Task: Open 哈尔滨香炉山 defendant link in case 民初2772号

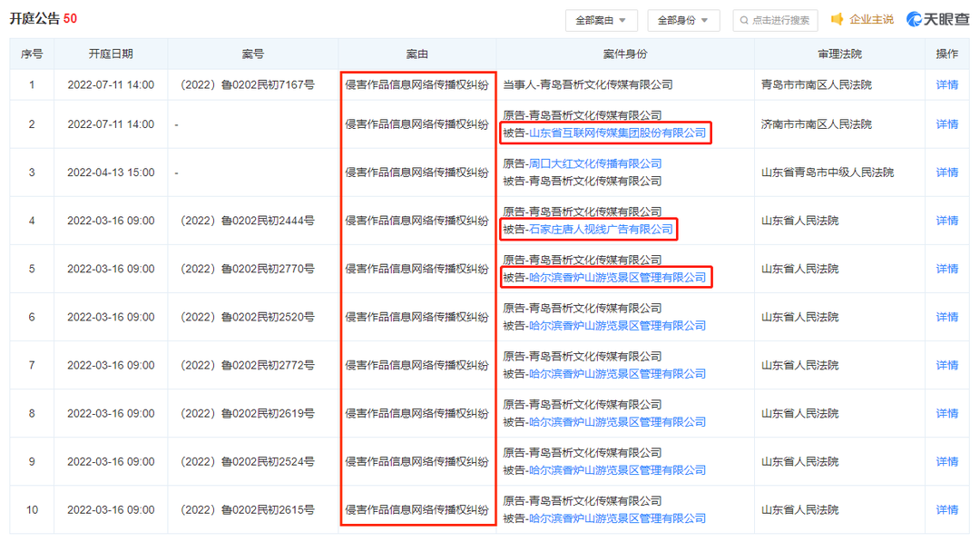Action: [x=618, y=374]
